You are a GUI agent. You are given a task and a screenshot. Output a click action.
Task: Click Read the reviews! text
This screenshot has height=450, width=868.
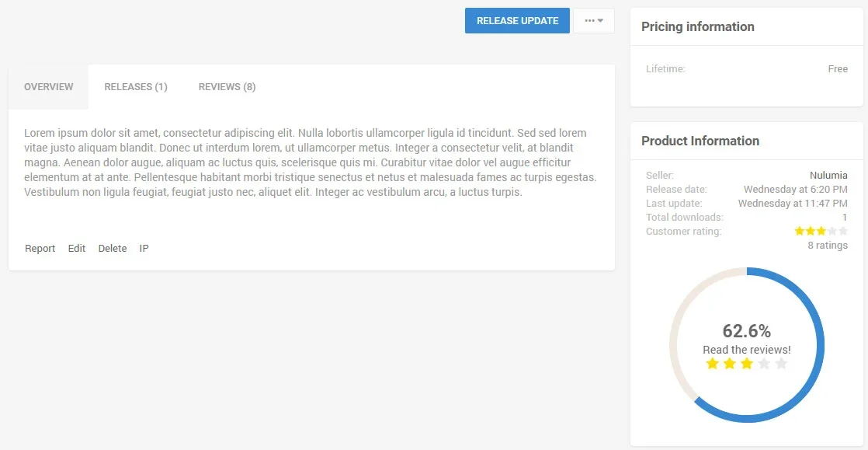747,350
